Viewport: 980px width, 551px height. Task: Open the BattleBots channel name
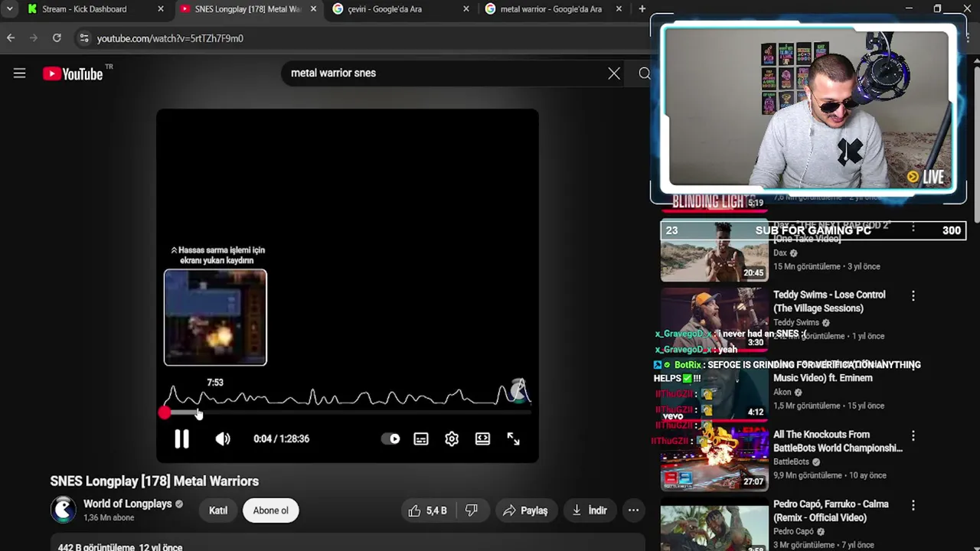(x=791, y=461)
